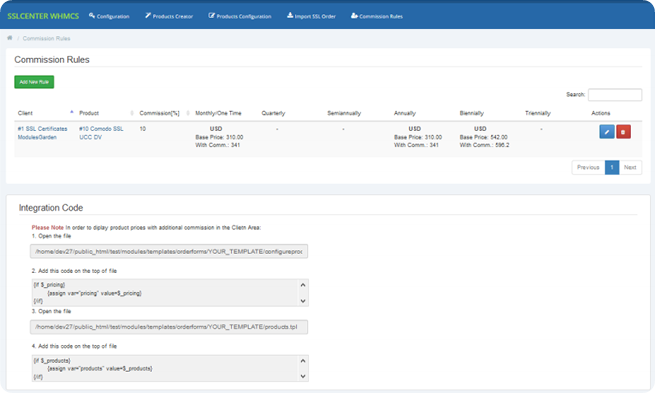
Task: Click the Monthly/One Time column header
Action: tap(218, 113)
